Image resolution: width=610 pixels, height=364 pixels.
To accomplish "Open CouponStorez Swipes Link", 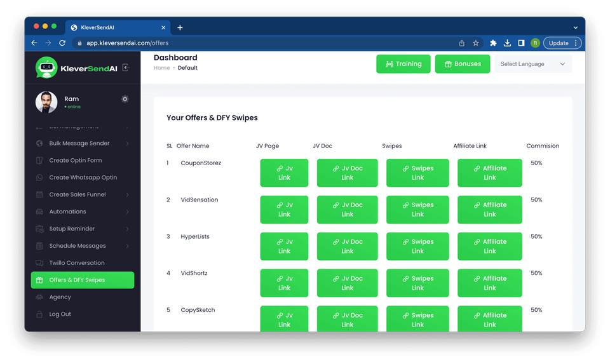I will pos(418,173).
